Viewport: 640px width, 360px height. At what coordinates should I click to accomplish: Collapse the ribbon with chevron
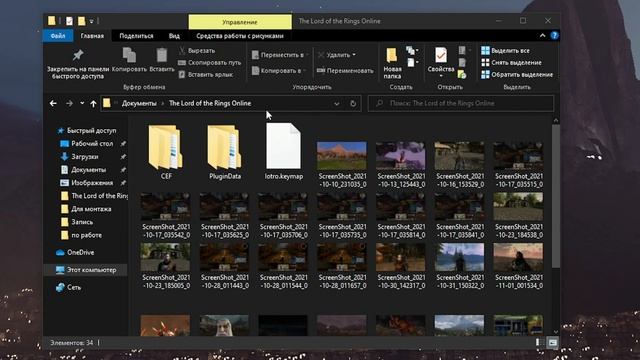click(x=542, y=36)
